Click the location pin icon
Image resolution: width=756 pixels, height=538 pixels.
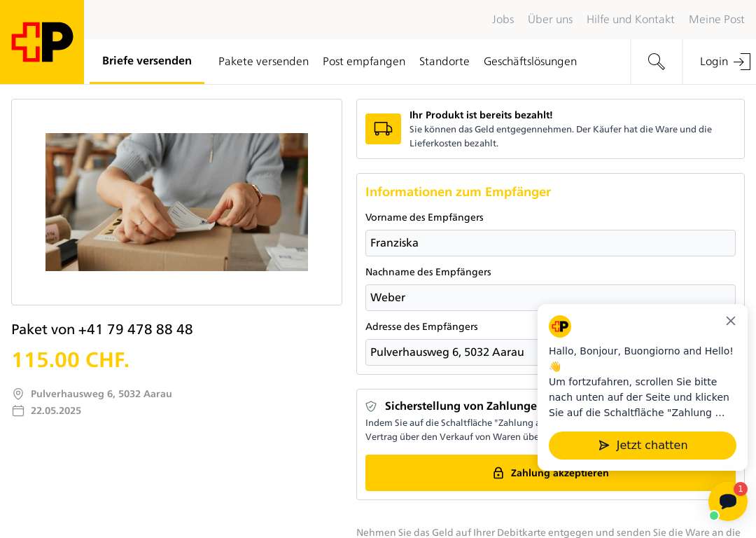click(17, 394)
